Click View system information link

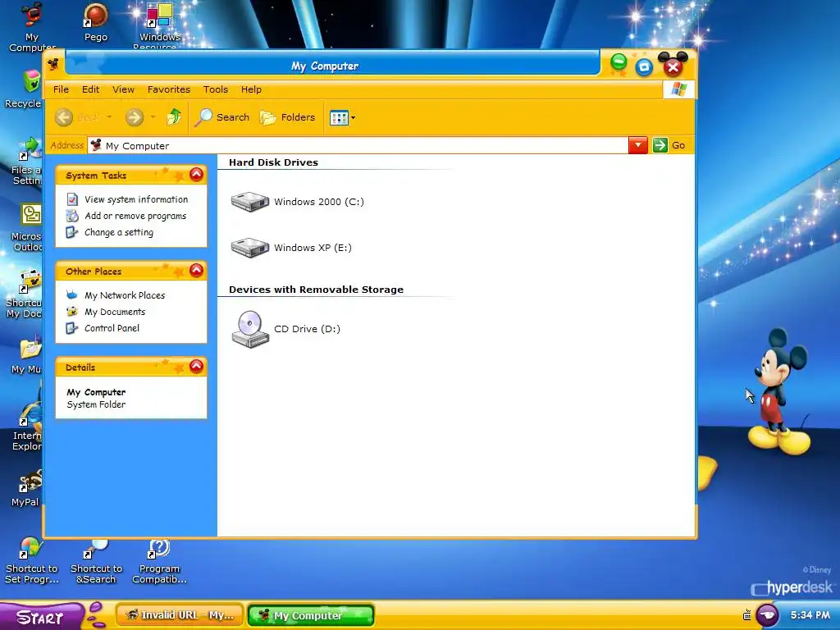[136, 199]
